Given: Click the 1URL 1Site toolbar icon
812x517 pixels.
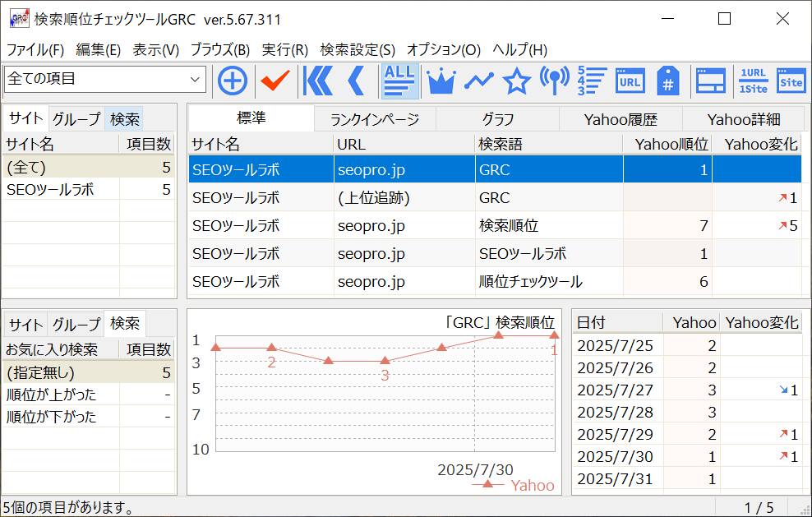Looking at the screenshot, I should 754,81.
